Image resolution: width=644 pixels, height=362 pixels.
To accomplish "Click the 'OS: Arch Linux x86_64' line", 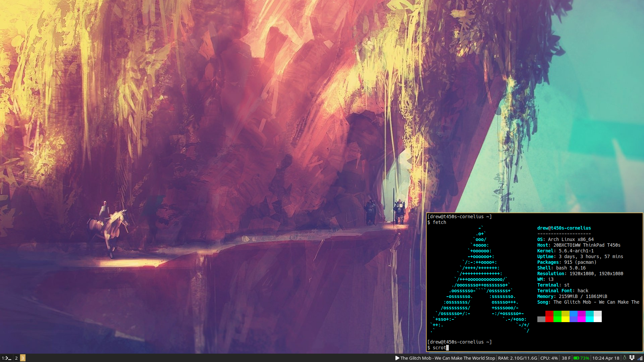I will point(565,239).
